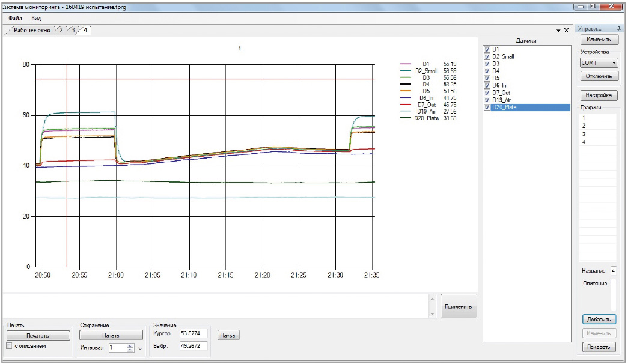Click the Выбр. value field
628x364 pixels.
[x=194, y=345]
